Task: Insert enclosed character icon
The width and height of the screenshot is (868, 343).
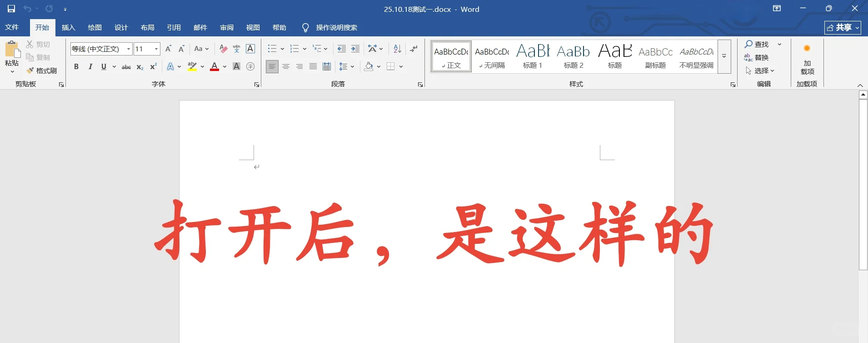Action: click(250, 66)
